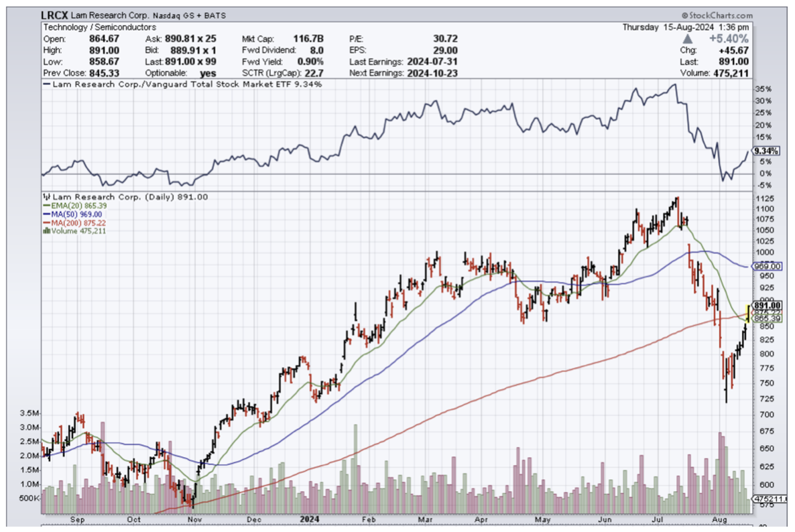795x532 pixels.
Task: Click the Lam Research Corp. (Daily) legend
Action: 126,197
